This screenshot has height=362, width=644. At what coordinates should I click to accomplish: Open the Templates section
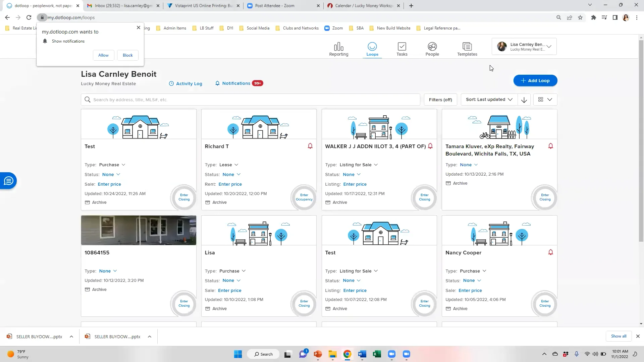[x=467, y=49]
